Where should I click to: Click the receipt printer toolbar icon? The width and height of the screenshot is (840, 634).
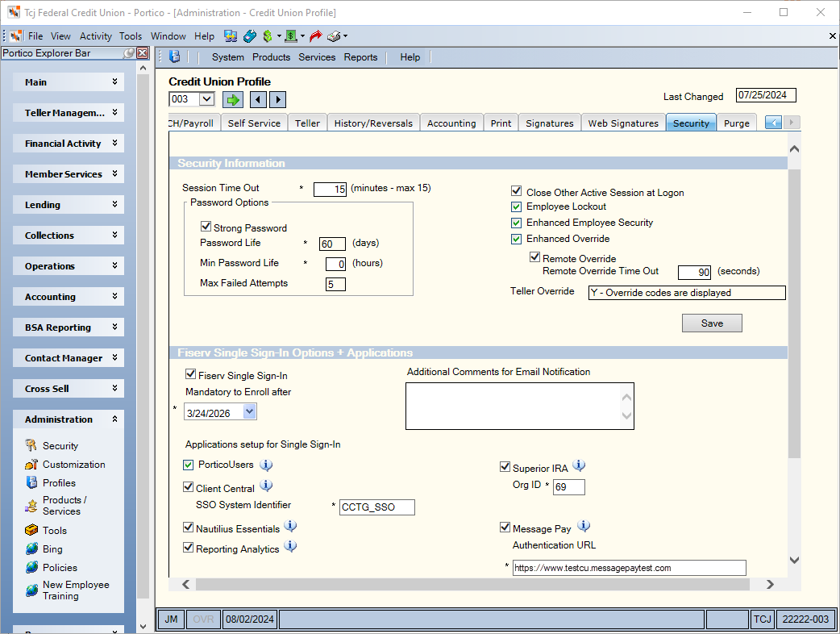pos(335,36)
